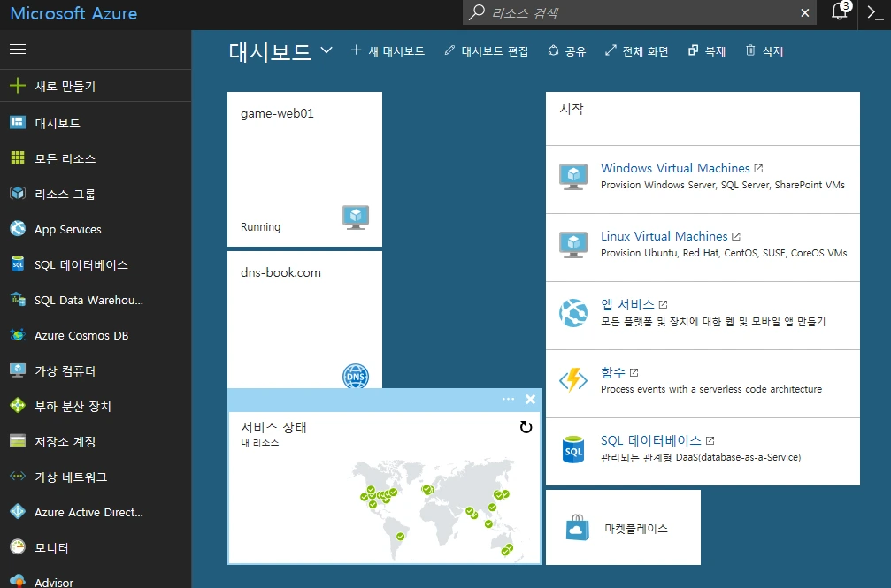This screenshot has width=891, height=588.
Task: Open the 서비스 상태 tile ellipsis menu
Action: 509,400
